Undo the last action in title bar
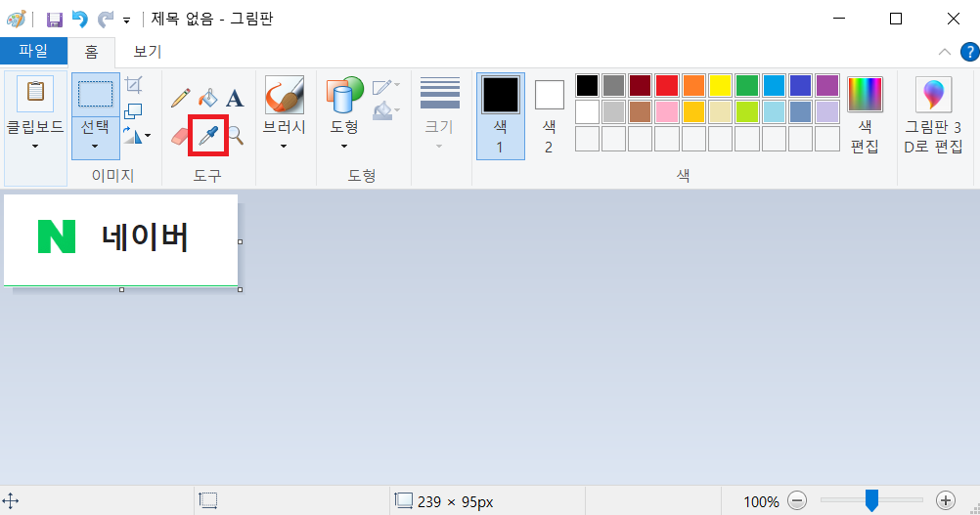Screen dimensions: 980x515 point(80,20)
